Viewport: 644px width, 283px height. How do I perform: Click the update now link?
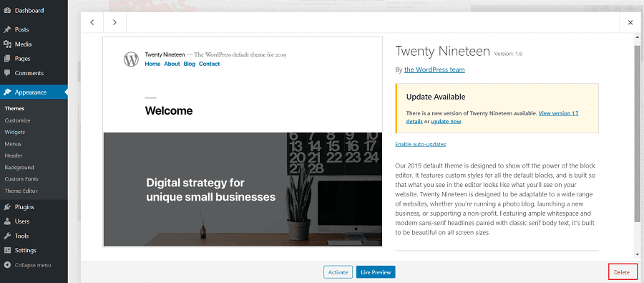click(446, 122)
